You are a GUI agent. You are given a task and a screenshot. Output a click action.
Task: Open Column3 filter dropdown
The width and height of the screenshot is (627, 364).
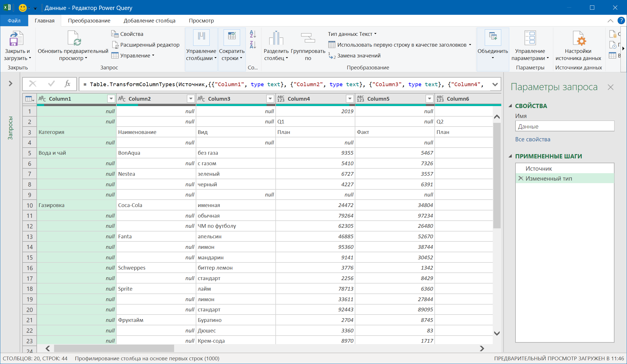(270, 99)
